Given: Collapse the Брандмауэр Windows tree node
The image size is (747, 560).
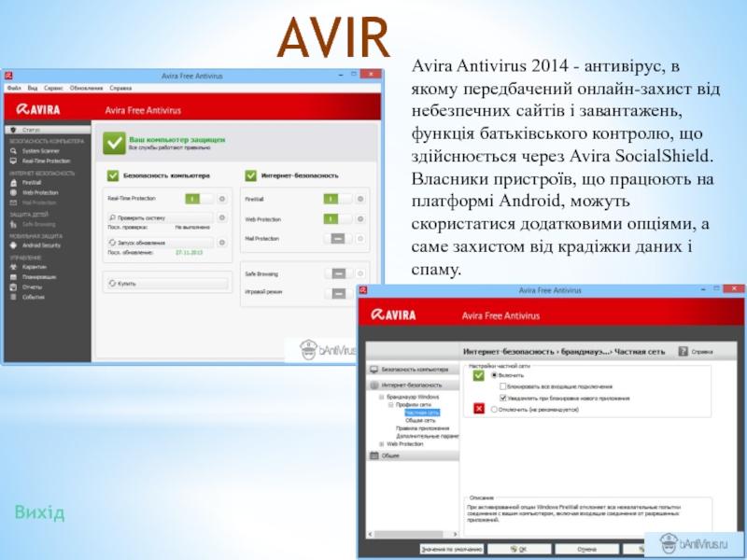Looking at the screenshot, I should (x=381, y=397).
